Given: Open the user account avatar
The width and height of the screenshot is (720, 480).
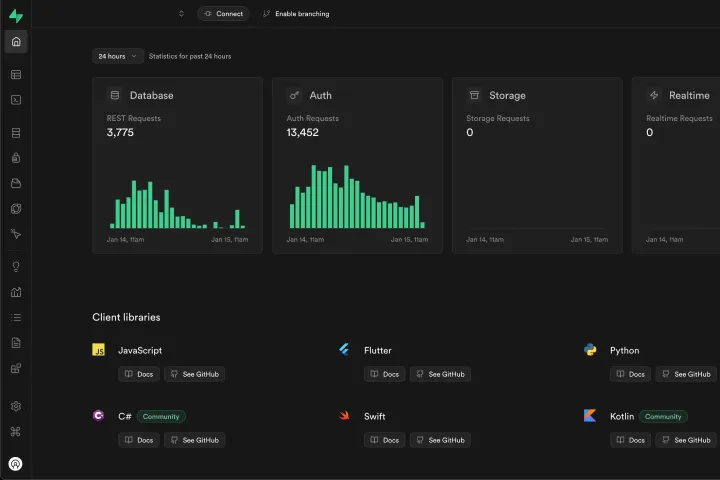Looking at the screenshot, I should [x=16, y=464].
